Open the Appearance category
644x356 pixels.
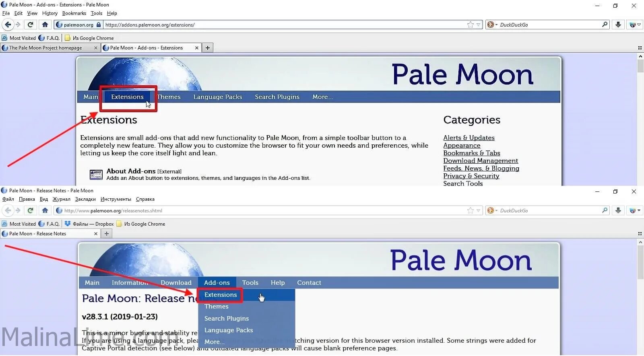[x=462, y=146]
